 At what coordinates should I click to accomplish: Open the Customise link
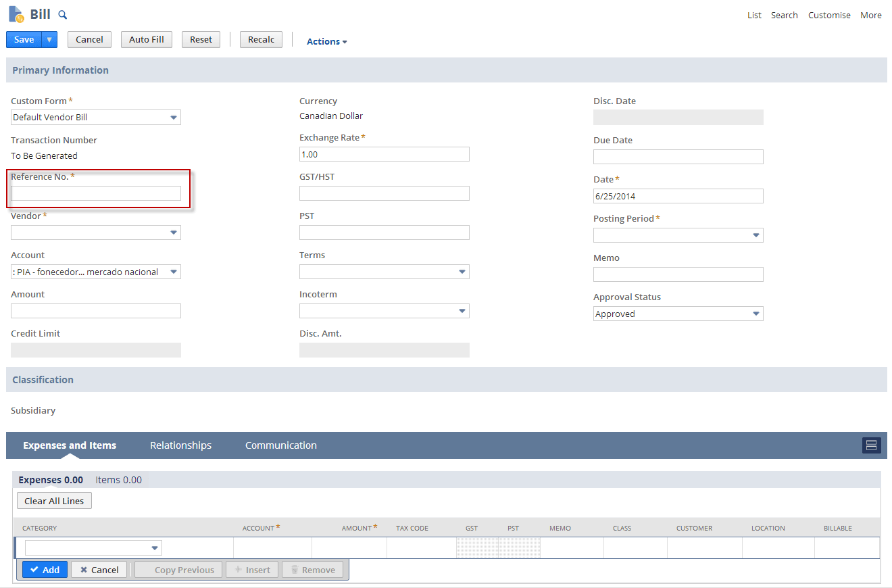829,15
